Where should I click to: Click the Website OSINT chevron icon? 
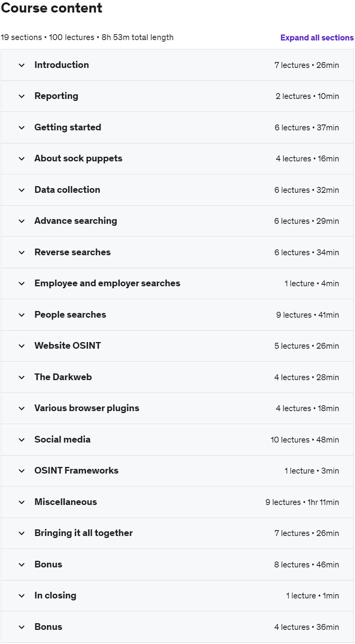[22, 346]
